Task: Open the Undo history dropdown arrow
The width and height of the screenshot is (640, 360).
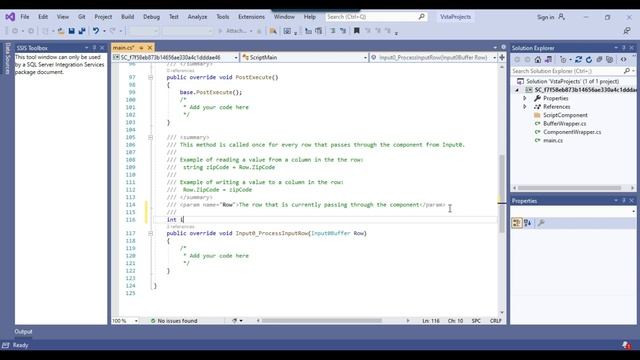Action: 104,31
